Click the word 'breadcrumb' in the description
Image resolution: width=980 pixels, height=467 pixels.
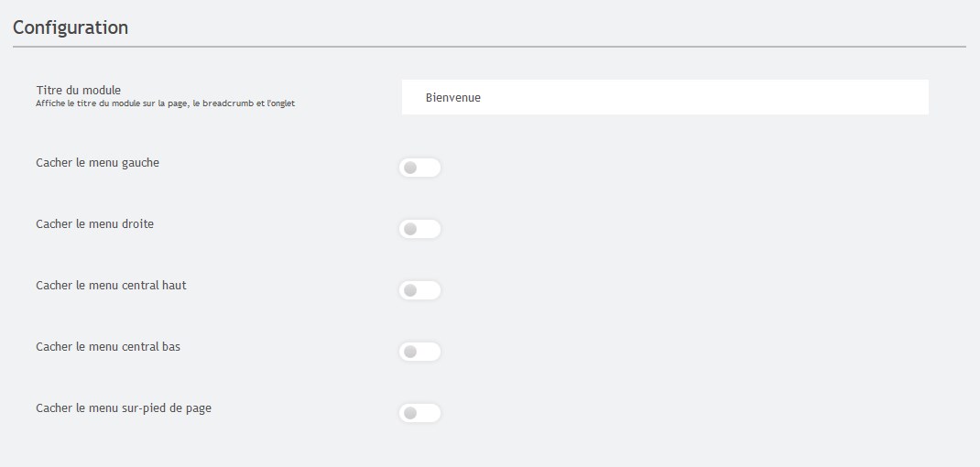coord(228,103)
